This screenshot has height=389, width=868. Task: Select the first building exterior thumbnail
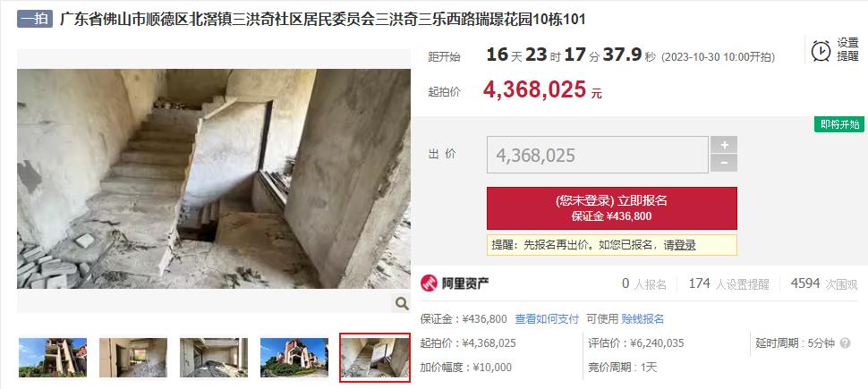tap(53, 358)
